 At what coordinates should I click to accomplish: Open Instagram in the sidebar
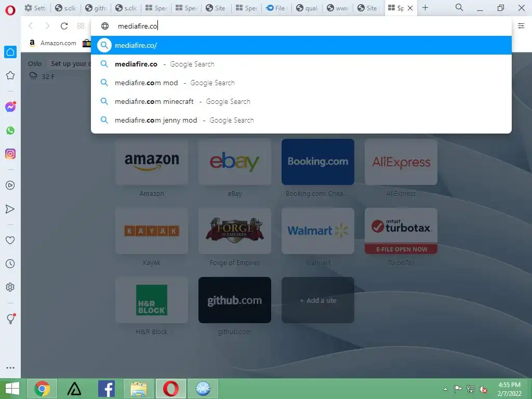10,154
